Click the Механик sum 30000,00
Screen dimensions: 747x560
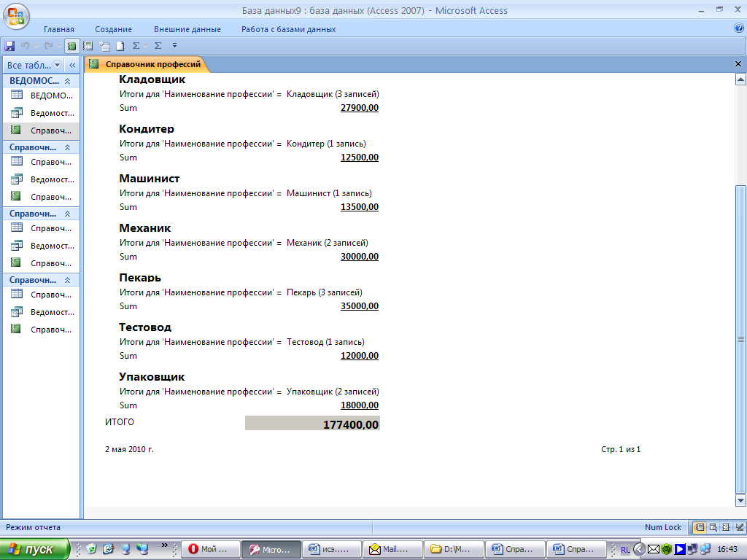click(x=360, y=256)
